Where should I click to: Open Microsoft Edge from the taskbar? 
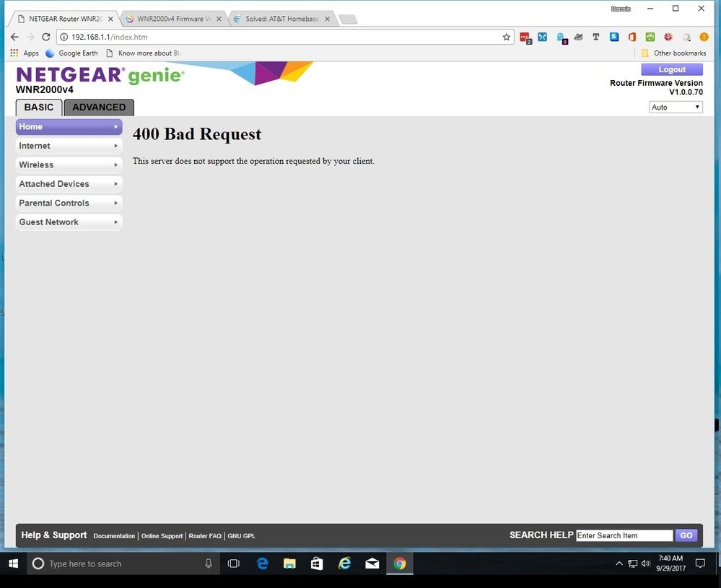pos(262,563)
